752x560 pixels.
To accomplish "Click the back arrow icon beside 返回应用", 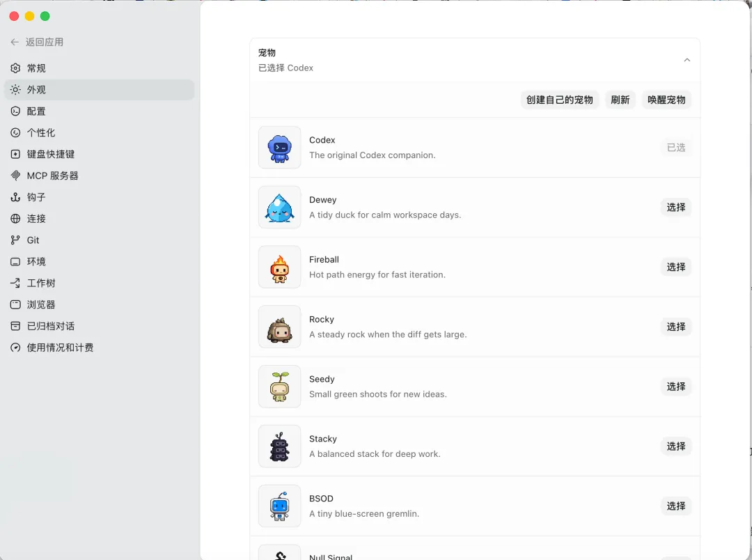I will (x=15, y=42).
